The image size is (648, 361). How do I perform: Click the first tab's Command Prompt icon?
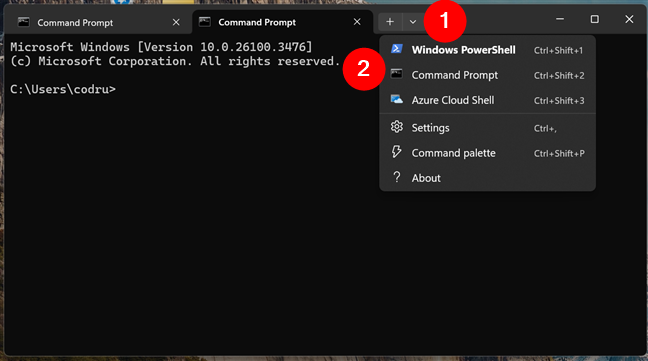coord(24,22)
